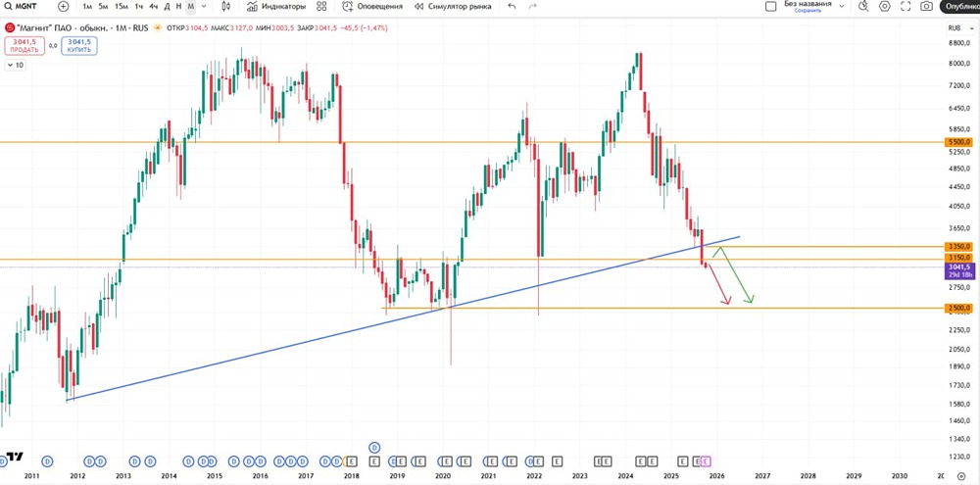The height and width of the screenshot is (485, 980).
Task: Open the lone earnings E marker after 2022
Action: [x=557, y=461]
